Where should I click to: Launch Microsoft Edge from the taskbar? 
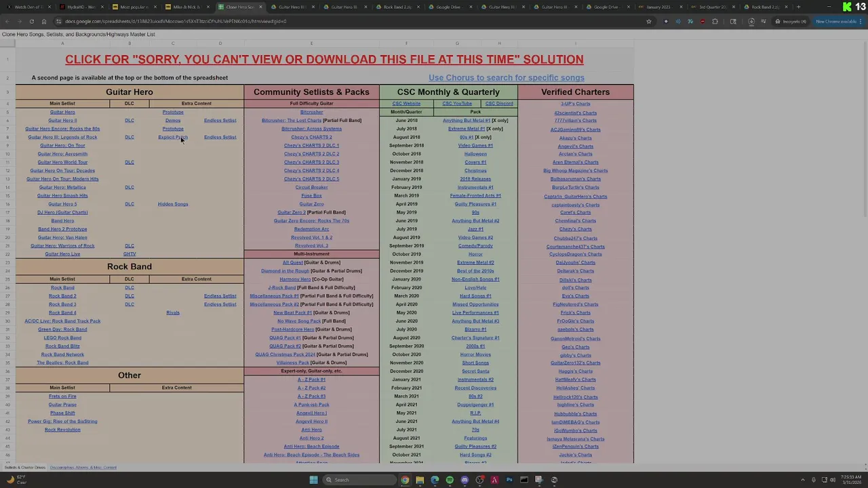coord(435,480)
